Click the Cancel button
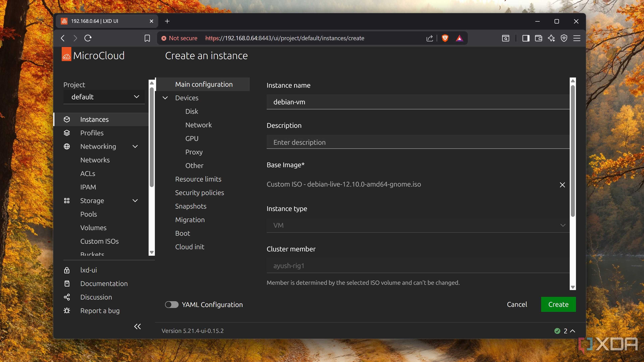 click(517, 304)
